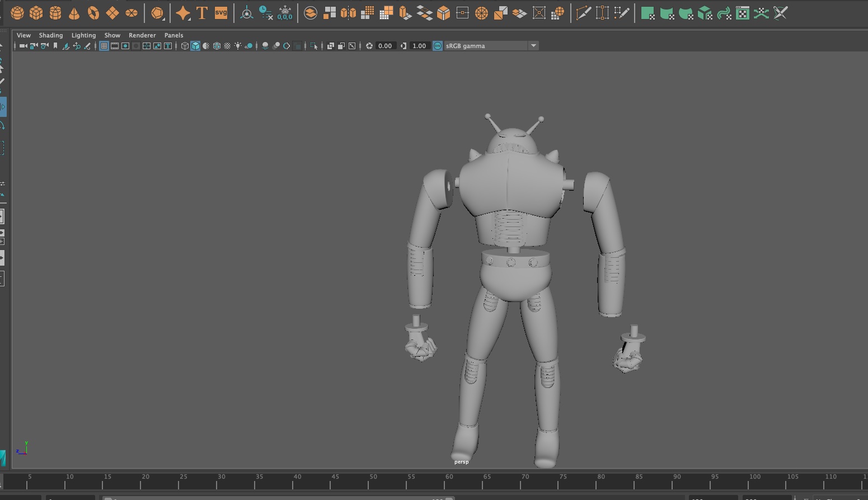Create a polygon cylinder from the shelf
Viewport: 868px width, 500px height.
point(55,13)
